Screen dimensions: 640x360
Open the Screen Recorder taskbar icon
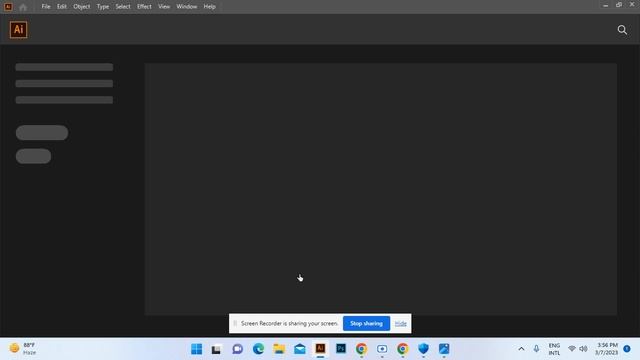point(382,349)
